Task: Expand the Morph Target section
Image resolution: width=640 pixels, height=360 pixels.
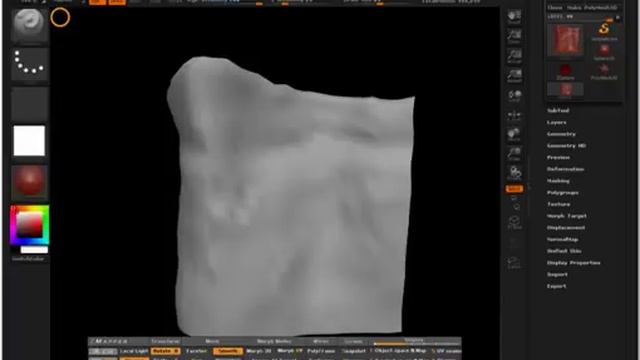Action: tap(567, 216)
